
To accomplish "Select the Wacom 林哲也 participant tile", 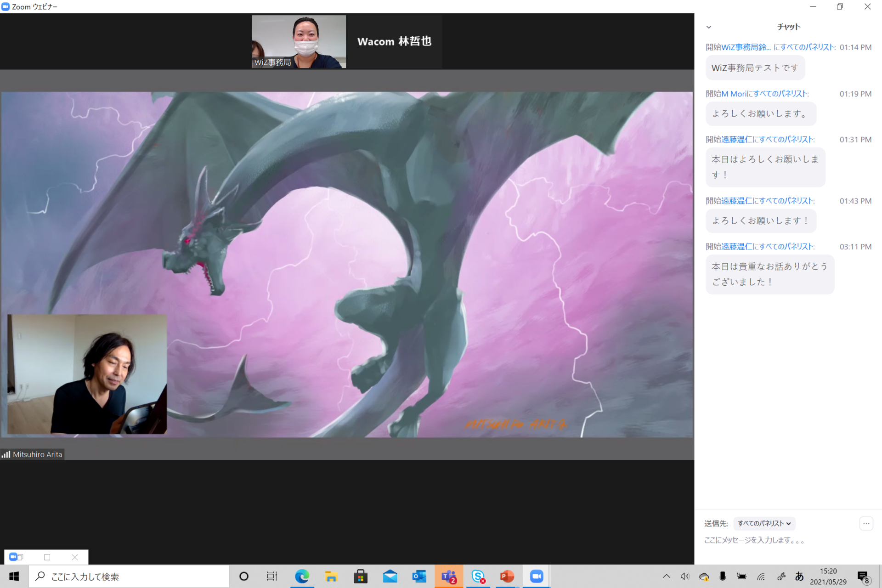I will tap(394, 42).
